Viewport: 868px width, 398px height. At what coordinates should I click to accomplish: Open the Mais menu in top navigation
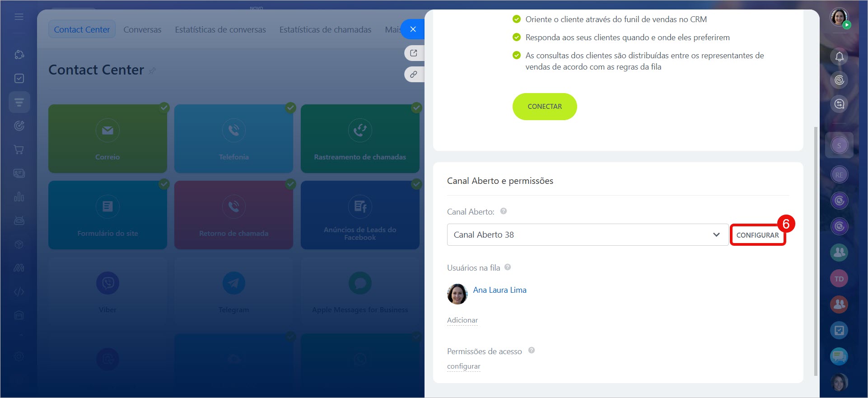(x=392, y=29)
